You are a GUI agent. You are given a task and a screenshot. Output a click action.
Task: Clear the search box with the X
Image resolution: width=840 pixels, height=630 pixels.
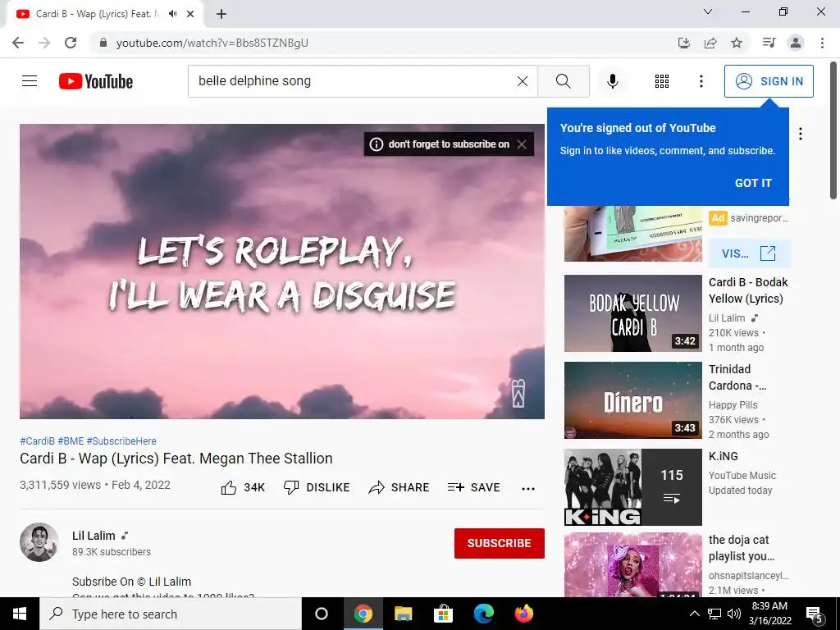[523, 81]
